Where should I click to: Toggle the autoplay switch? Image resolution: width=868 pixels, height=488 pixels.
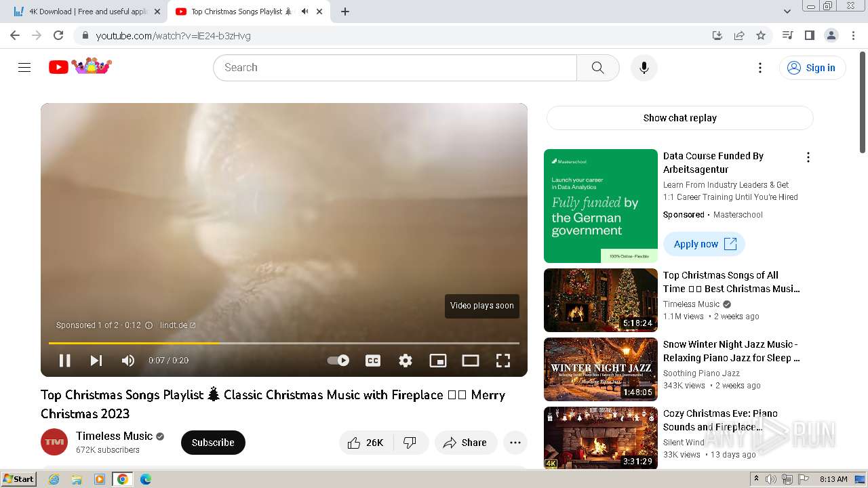338,361
